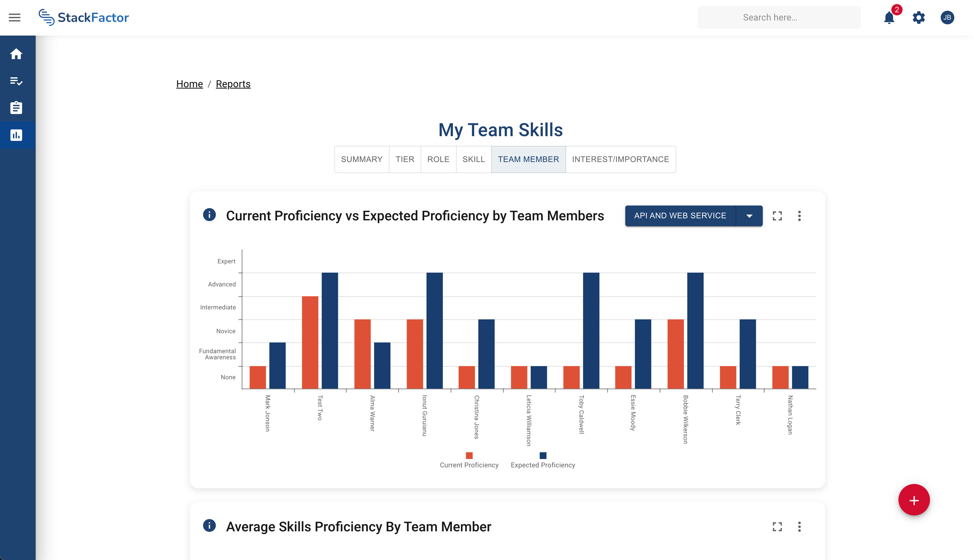Toggle the Expected Proficiency legend swatch
The height and width of the screenshot is (560, 974).
[x=543, y=455]
